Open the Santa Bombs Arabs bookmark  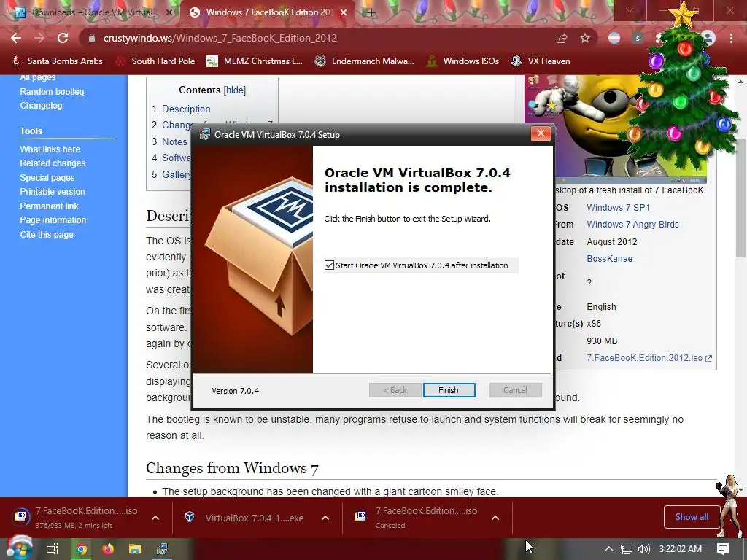tap(57, 61)
